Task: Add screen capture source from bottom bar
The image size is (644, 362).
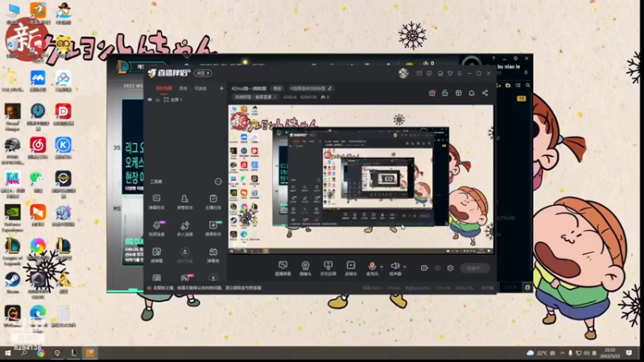Action: click(283, 269)
